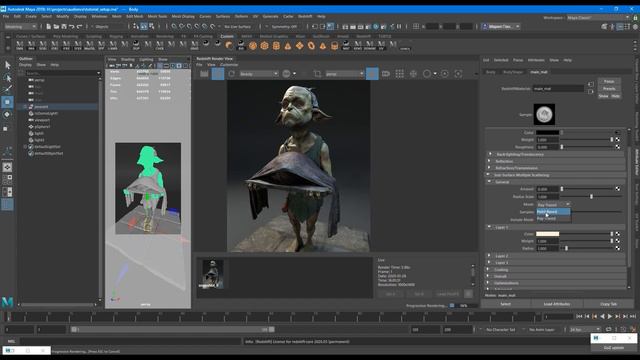
Task: Click the checker map button beside Amount
Action: point(618,189)
